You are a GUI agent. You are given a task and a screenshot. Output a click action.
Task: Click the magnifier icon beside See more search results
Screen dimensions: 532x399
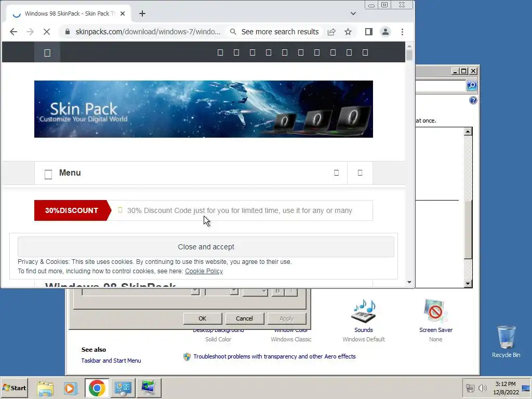click(233, 32)
